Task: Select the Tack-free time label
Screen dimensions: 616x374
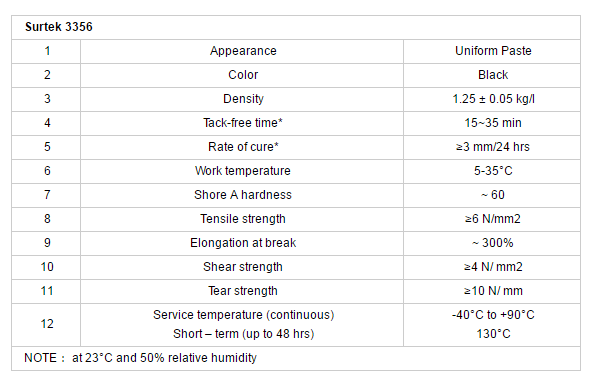Action: point(243,123)
